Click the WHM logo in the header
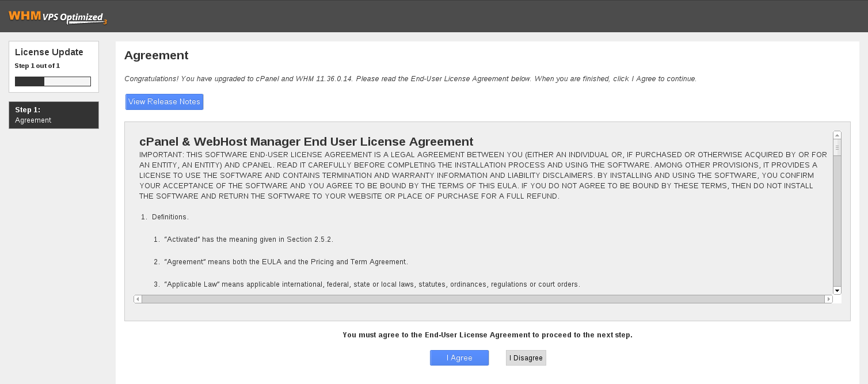The width and height of the screenshot is (868, 384). (x=26, y=16)
